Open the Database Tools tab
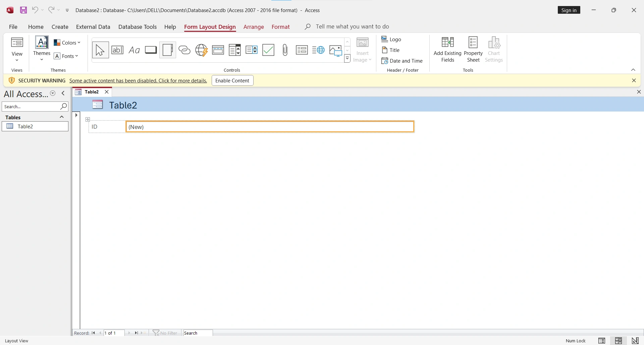644x345 pixels. 138,27
